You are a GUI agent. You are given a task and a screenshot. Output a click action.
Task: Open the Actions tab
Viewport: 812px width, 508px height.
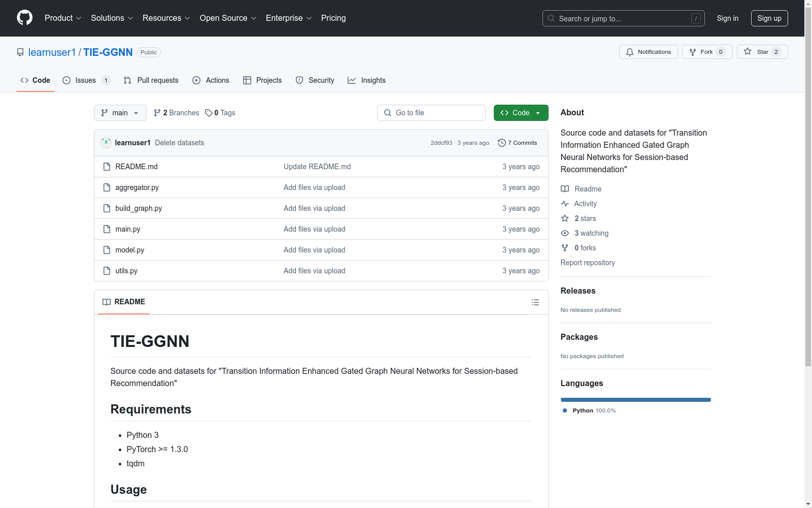pyautogui.click(x=211, y=80)
